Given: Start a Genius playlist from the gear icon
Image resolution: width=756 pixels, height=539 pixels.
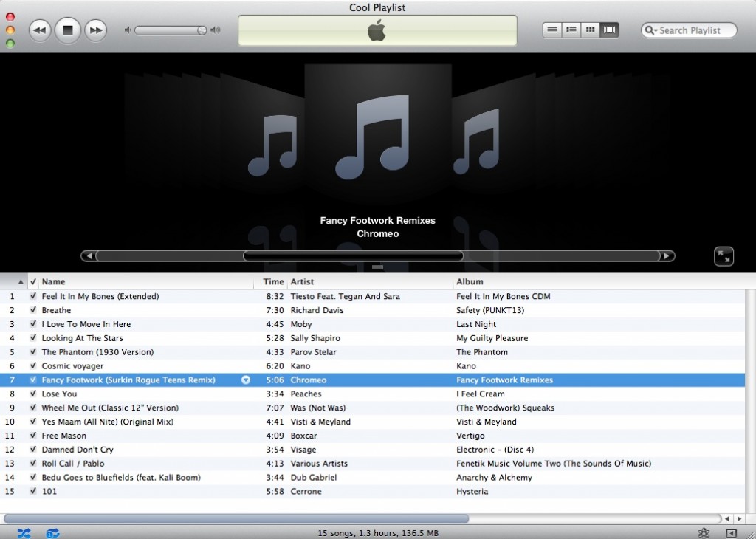Looking at the screenshot, I should pos(704,532).
